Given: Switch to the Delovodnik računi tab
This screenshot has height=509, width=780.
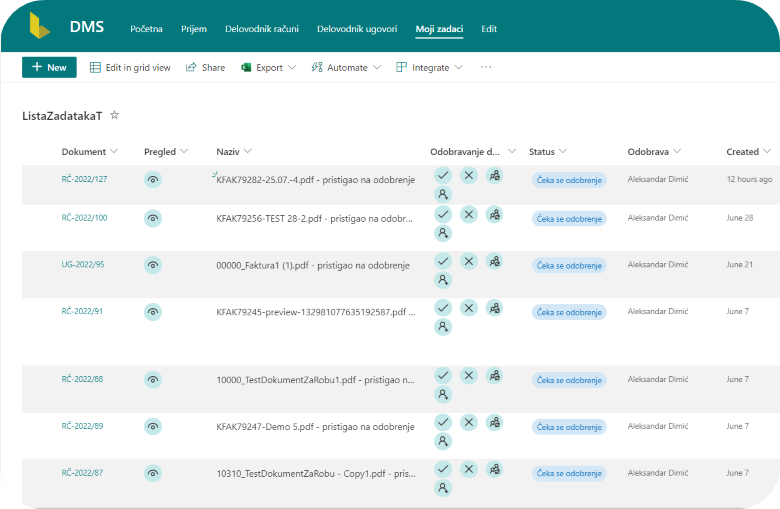Looking at the screenshot, I should 262,29.
